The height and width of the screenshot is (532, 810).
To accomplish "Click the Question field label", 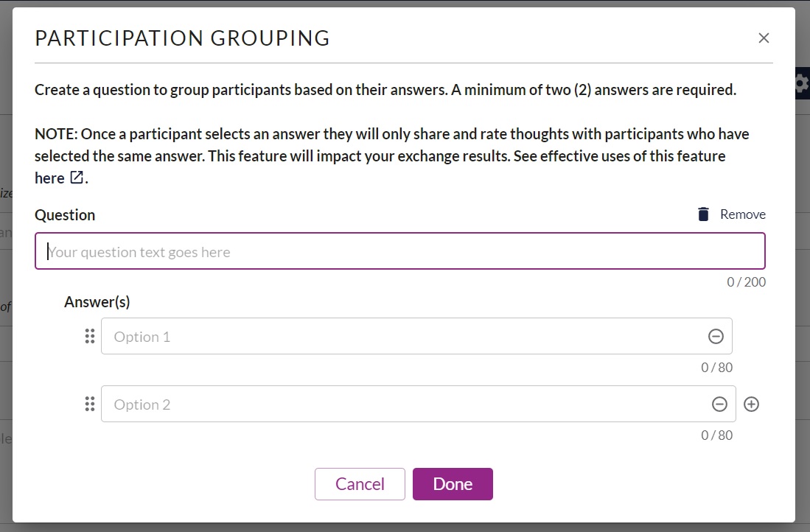I will 65,215.
